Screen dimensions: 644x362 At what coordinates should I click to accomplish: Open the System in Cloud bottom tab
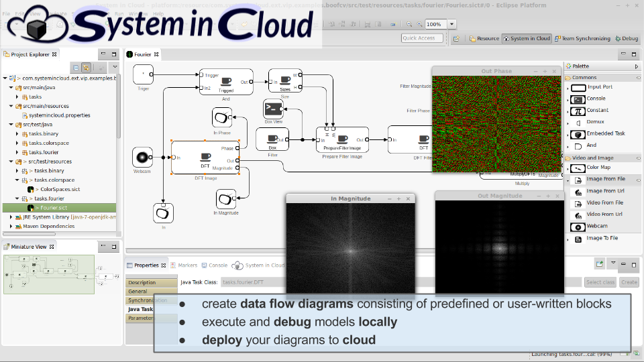(x=258, y=265)
